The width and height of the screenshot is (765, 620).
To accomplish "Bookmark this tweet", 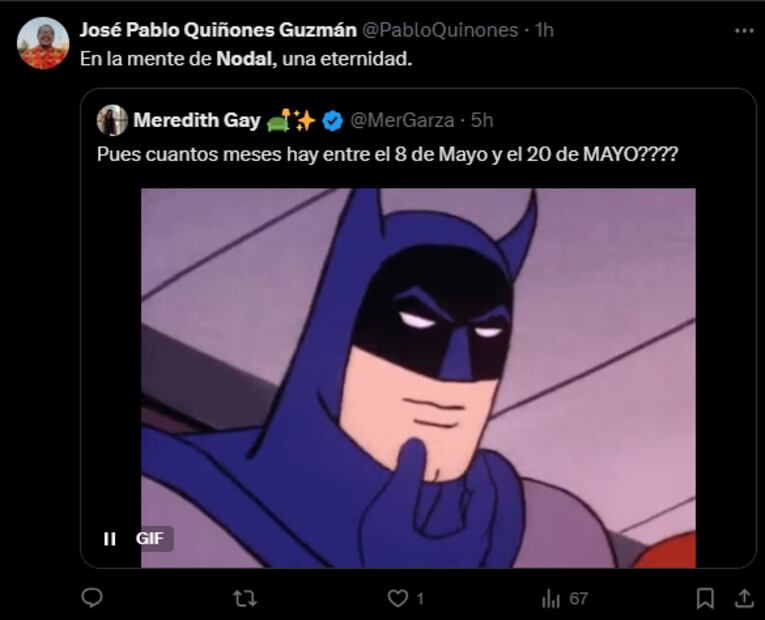I will click(x=705, y=598).
